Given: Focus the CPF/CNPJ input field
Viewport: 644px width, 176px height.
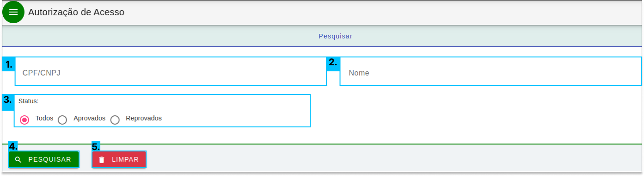Looking at the screenshot, I should click(x=171, y=72).
